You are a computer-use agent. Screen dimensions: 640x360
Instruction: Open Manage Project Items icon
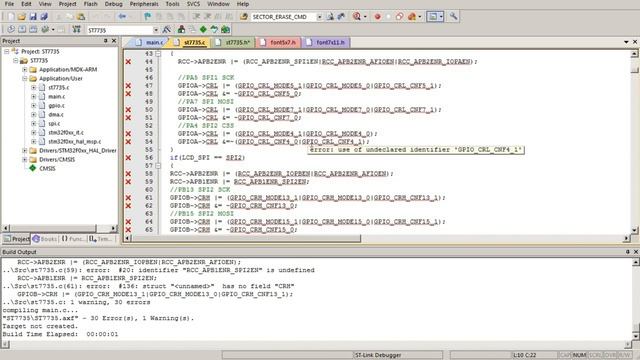pyautogui.click(x=181, y=30)
